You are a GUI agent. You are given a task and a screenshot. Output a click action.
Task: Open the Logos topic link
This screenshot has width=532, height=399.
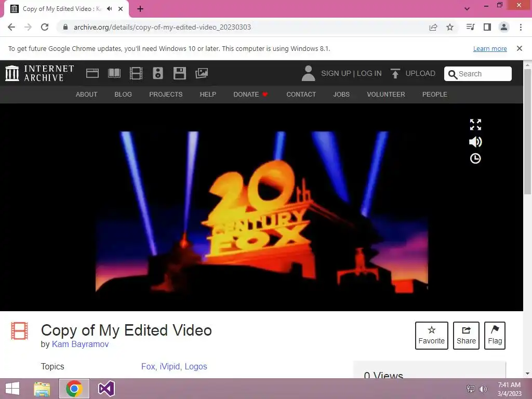pyautogui.click(x=196, y=366)
